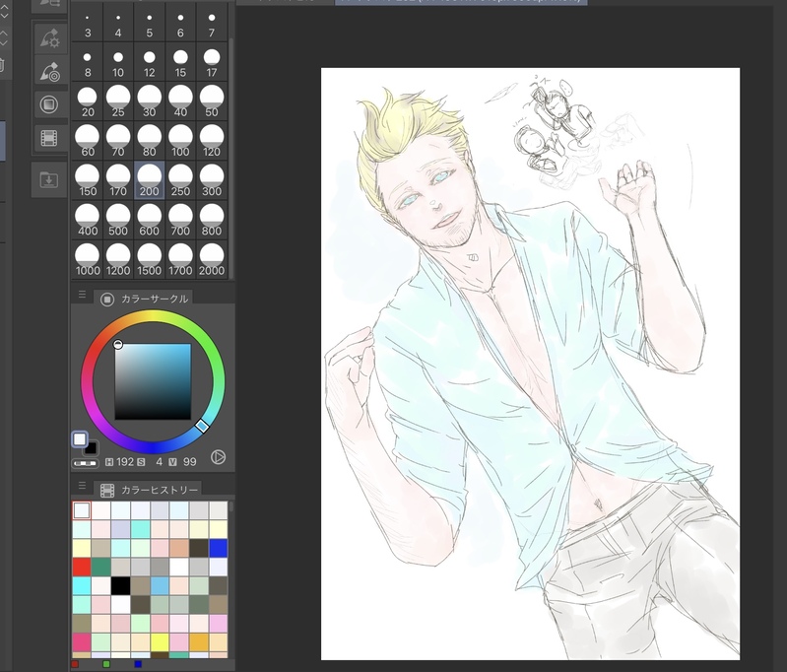
Task: Pick the orange history swatch
Action: coord(199,641)
